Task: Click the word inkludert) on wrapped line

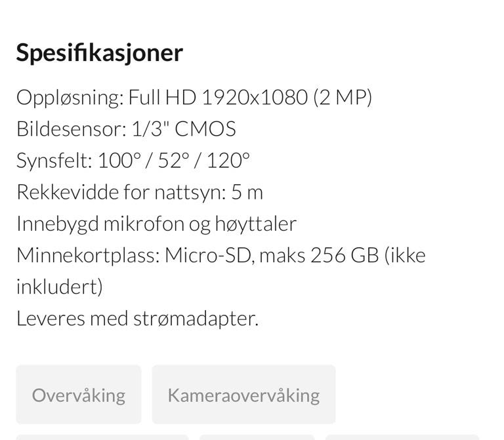Action: [60, 287]
